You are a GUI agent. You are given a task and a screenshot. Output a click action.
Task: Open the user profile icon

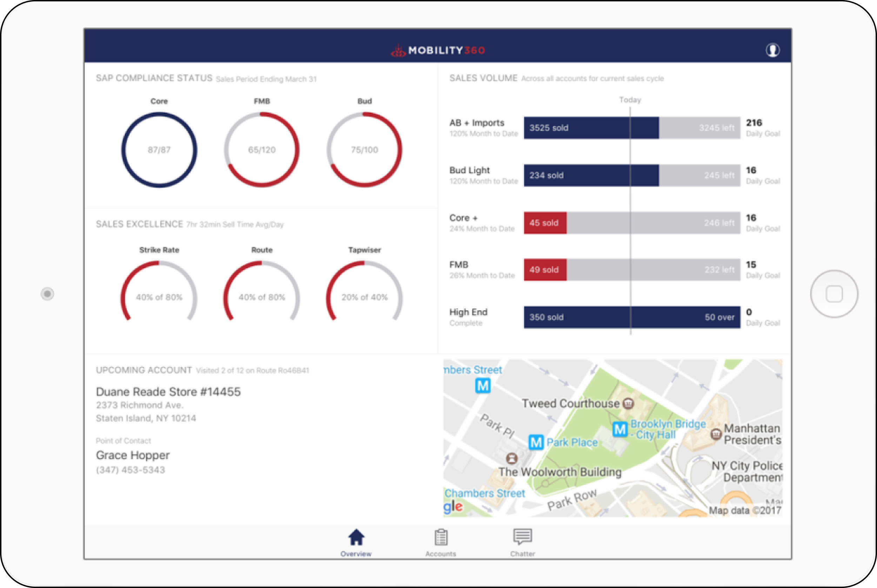click(x=772, y=50)
